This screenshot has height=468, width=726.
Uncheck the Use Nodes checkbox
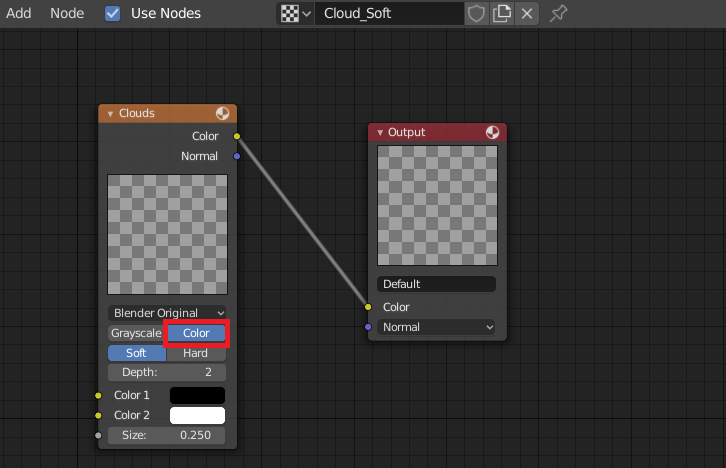tap(112, 13)
